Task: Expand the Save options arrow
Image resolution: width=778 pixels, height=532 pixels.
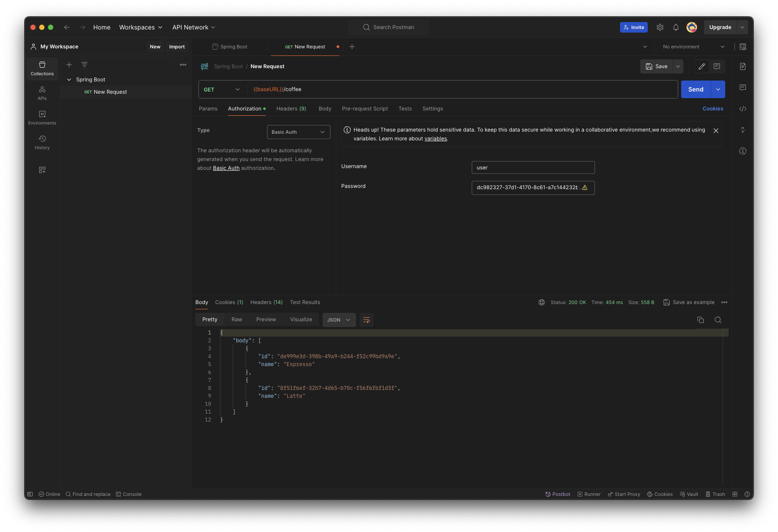Action: [x=678, y=66]
